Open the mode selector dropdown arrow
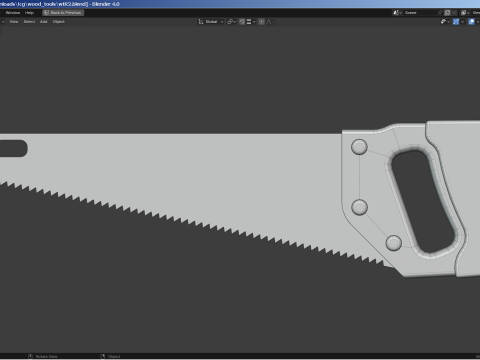 pos(3,22)
